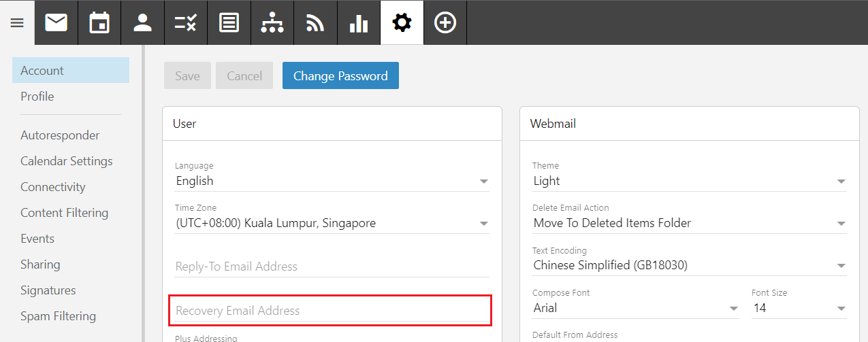Open the Tasks checklist icon
The width and height of the screenshot is (868, 342).
coord(186,23)
